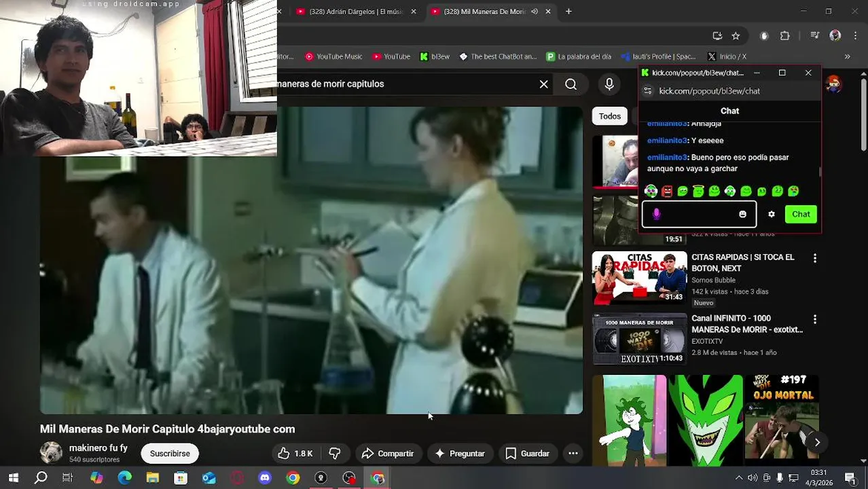This screenshot has height=489, width=868.
Task: Install app via address bar screen icon
Action: coord(717,36)
